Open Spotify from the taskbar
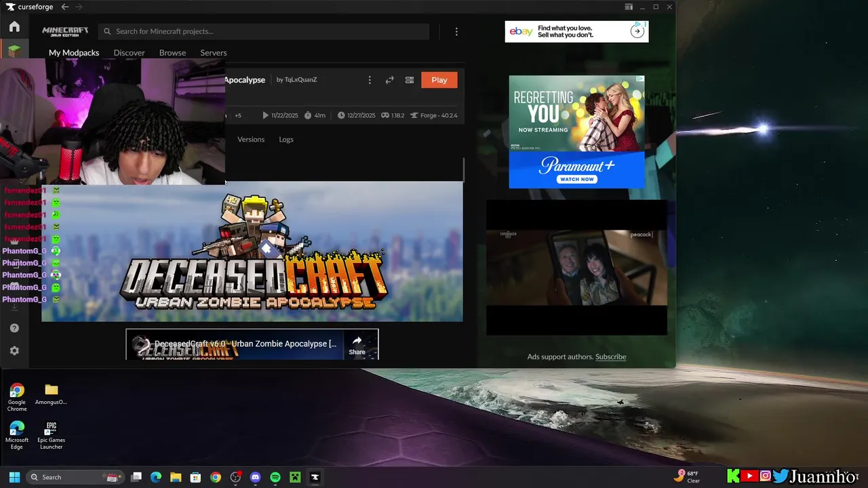 pyautogui.click(x=275, y=477)
